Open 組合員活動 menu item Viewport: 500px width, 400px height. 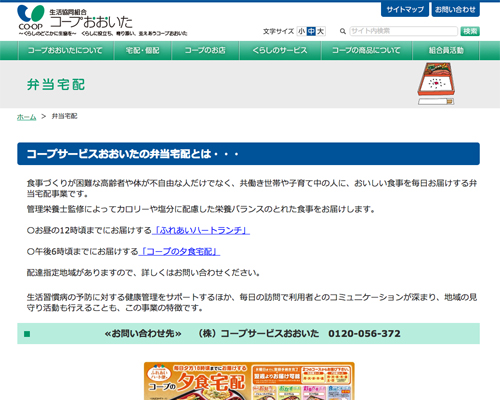pos(446,50)
